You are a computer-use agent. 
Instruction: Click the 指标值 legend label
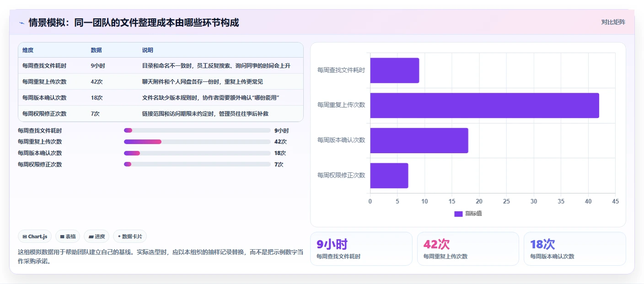[x=473, y=214]
